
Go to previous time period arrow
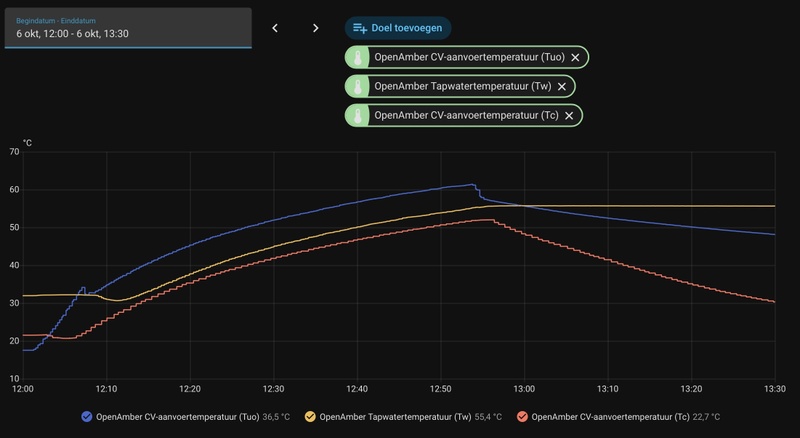pos(275,28)
